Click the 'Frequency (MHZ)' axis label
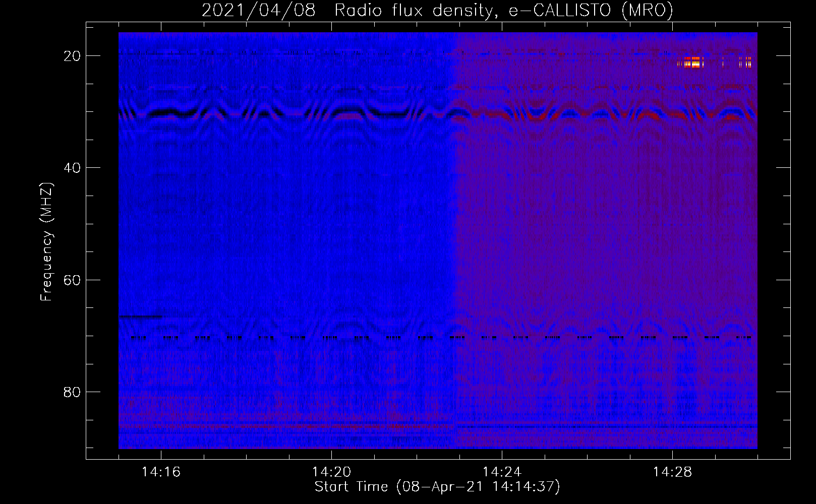 click(x=46, y=241)
